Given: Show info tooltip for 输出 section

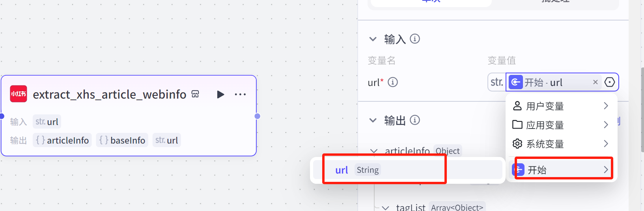Looking at the screenshot, I should [x=415, y=120].
